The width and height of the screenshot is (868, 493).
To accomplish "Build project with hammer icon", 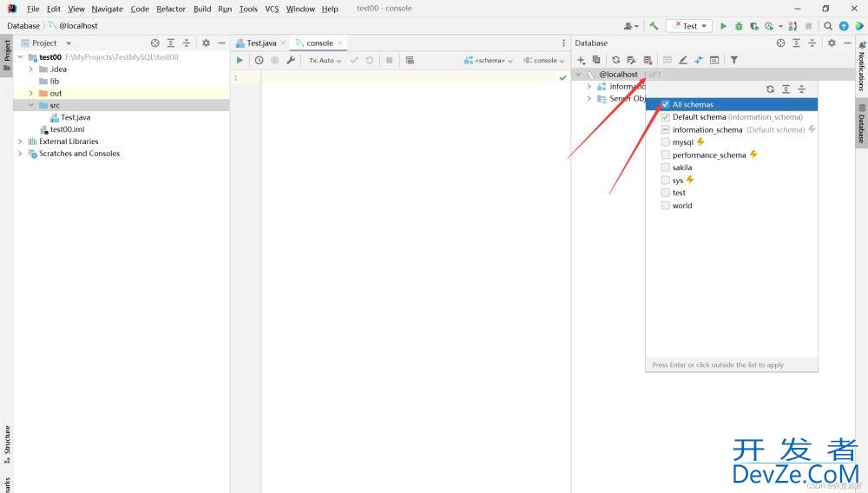I will coord(654,26).
